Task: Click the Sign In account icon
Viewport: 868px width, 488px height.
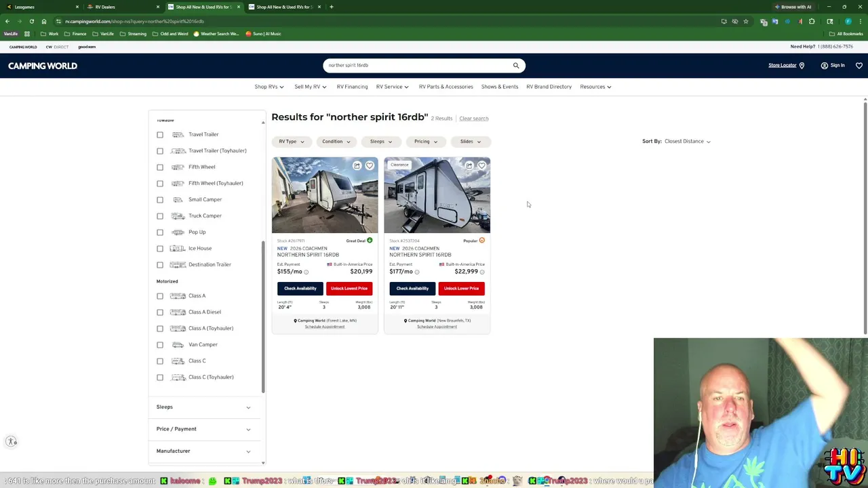Action: coord(824,66)
